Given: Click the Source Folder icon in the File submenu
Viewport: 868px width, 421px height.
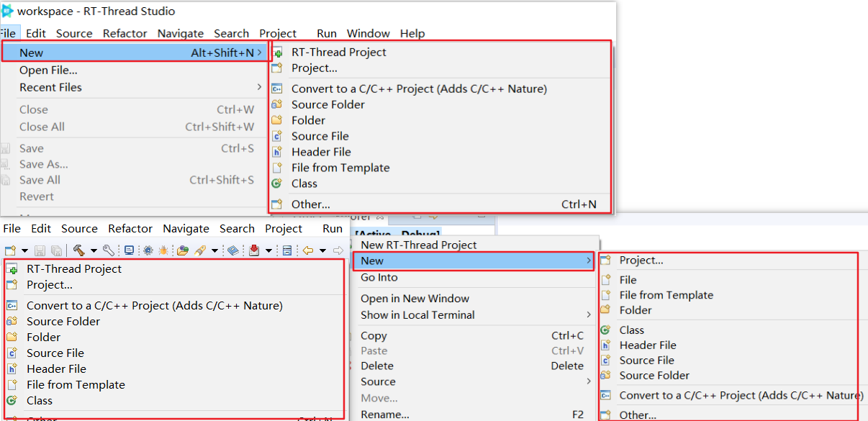Looking at the screenshot, I should (277, 104).
